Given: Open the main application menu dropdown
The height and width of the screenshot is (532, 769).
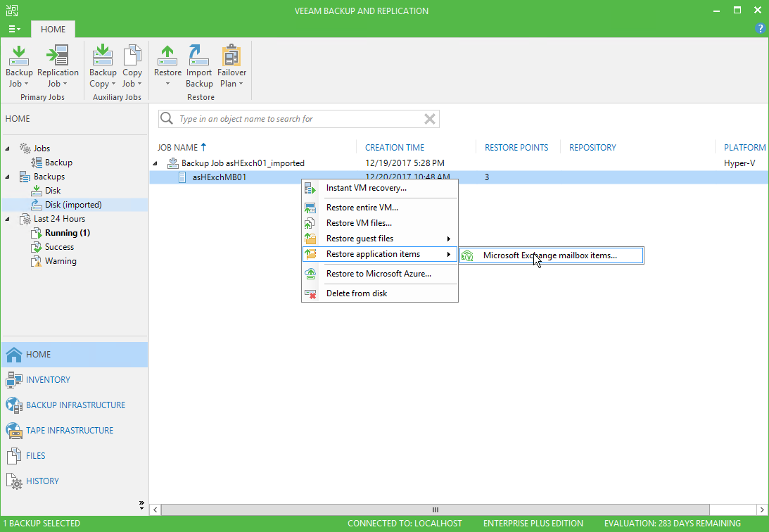Looking at the screenshot, I should [x=14, y=29].
